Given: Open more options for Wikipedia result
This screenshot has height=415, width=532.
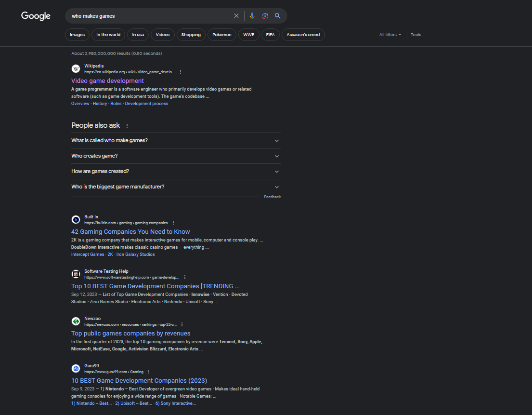Looking at the screenshot, I should 181,72.
